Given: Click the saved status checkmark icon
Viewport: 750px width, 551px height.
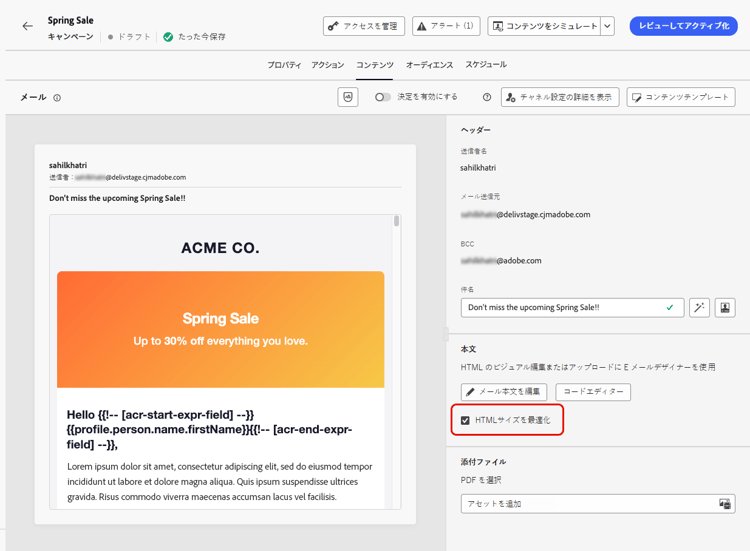Looking at the screenshot, I should tap(168, 37).
